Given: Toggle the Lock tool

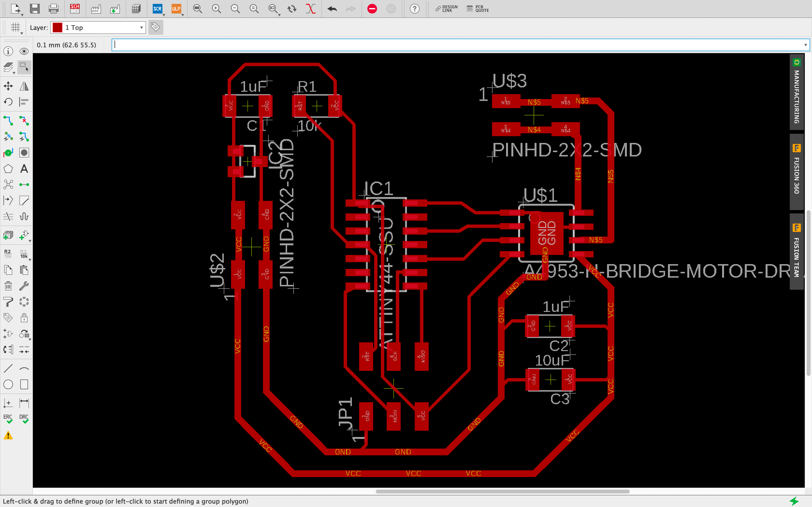Looking at the screenshot, I should [x=24, y=317].
